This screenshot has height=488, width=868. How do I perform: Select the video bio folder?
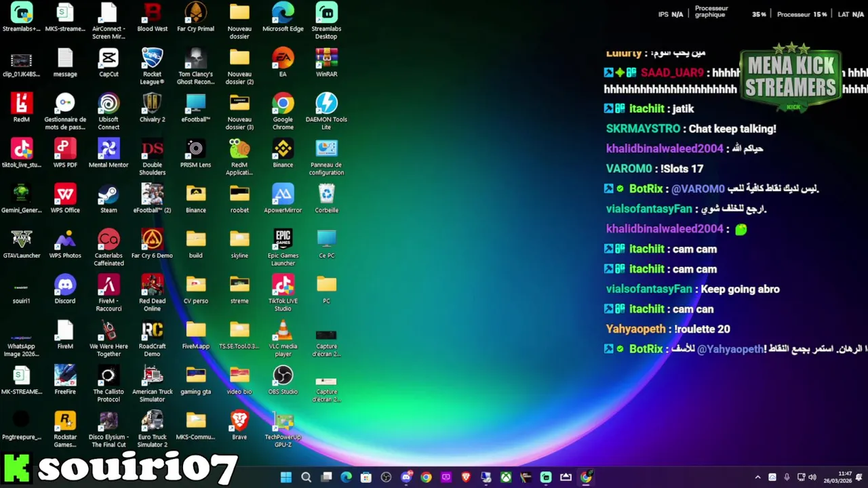239,381
